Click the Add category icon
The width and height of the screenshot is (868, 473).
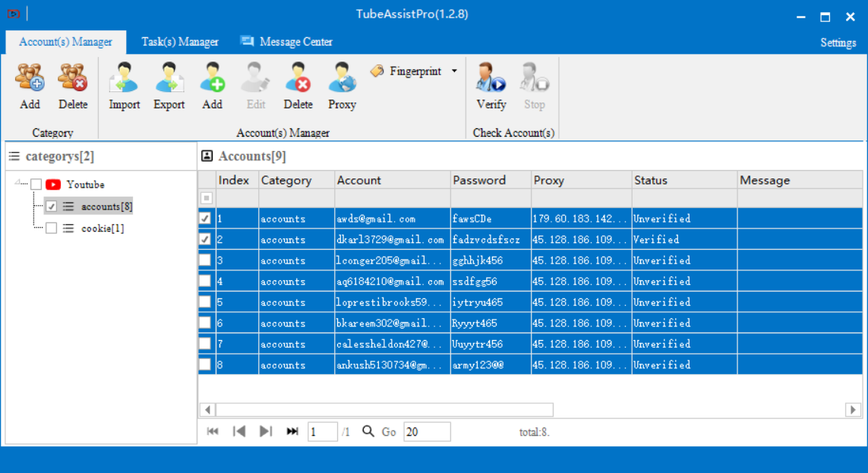30,77
